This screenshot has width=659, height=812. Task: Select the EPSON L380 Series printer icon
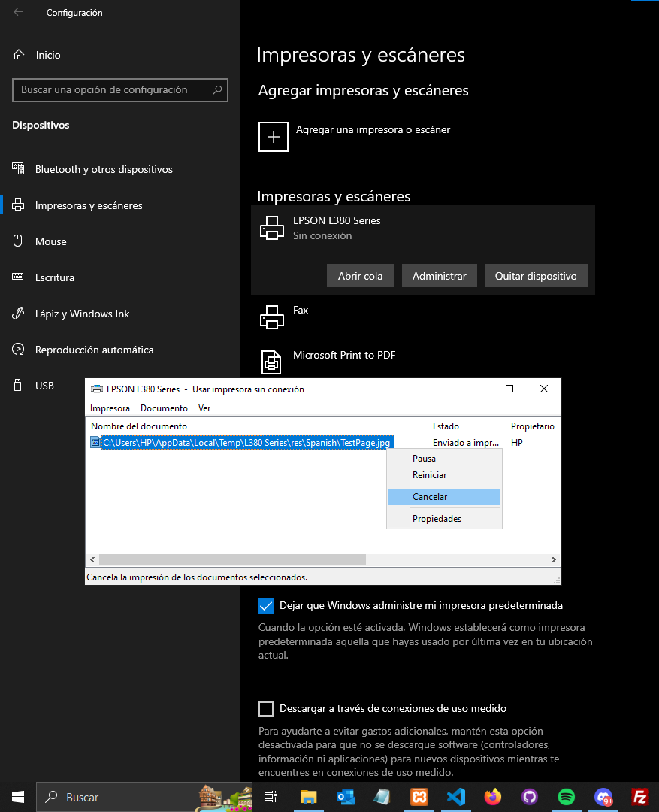[272, 228]
